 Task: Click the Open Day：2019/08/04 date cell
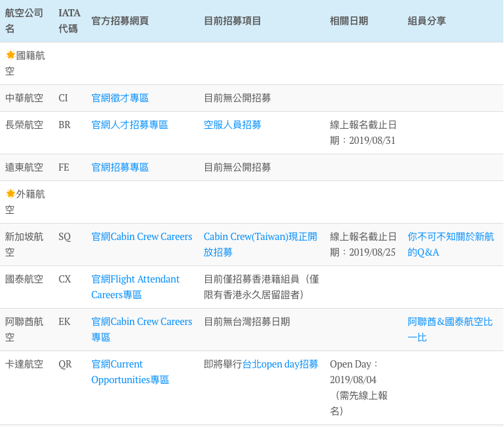click(x=359, y=388)
